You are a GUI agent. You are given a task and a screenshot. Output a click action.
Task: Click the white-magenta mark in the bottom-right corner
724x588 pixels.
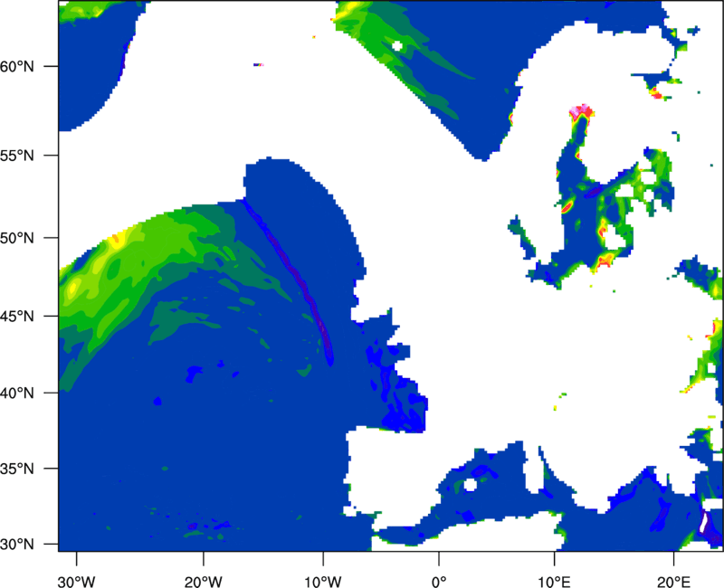point(705,523)
